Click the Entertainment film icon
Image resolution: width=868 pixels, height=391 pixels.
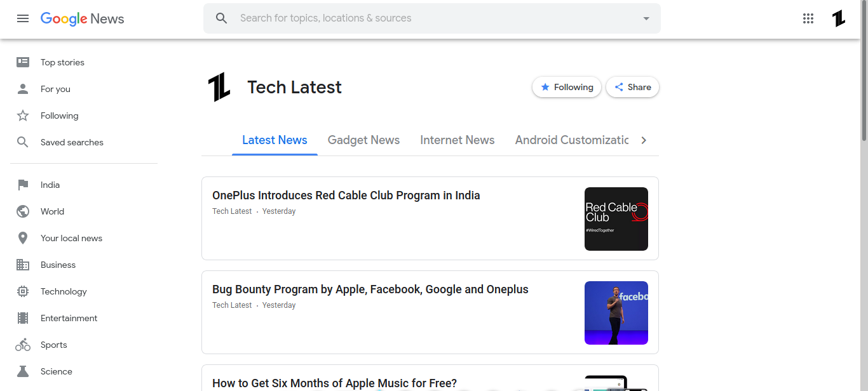point(23,318)
